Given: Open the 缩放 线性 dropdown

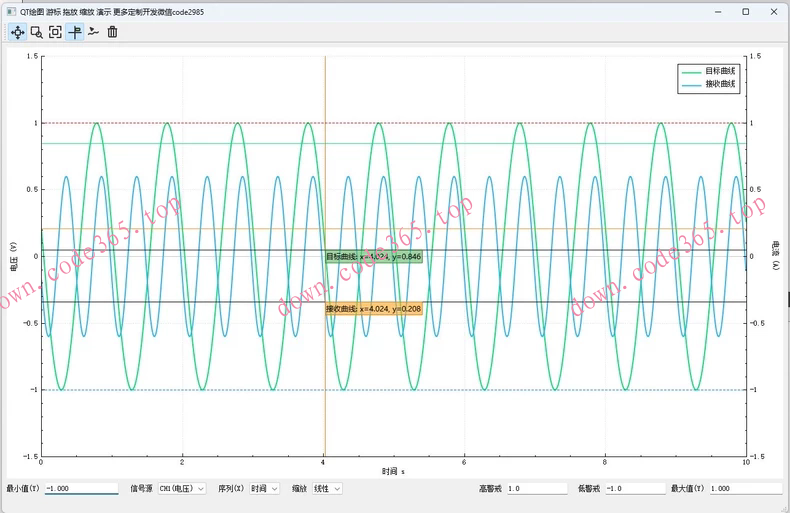Looking at the screenshot, I should click(327, 489).
